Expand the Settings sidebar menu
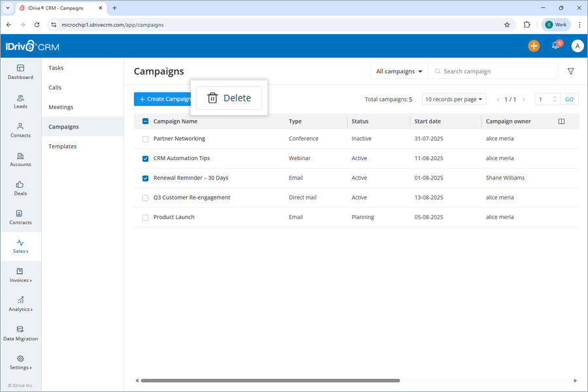This screenshot has height=392, width=588. [20, 364]
